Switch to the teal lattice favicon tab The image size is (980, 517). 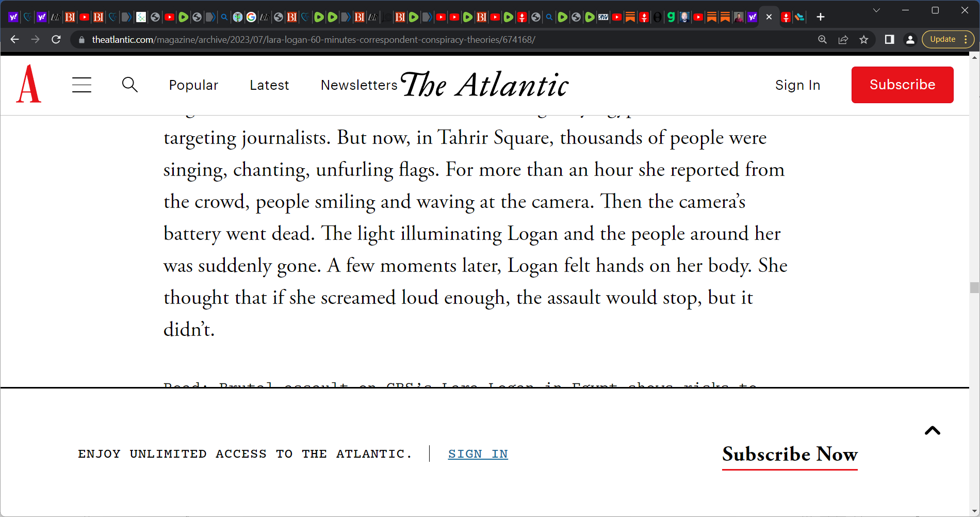(x=141, y=17)
